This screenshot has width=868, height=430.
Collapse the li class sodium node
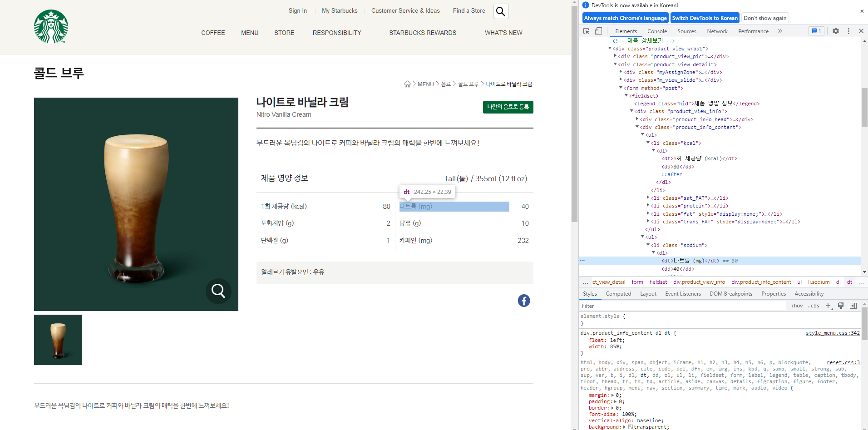point(648,245)
